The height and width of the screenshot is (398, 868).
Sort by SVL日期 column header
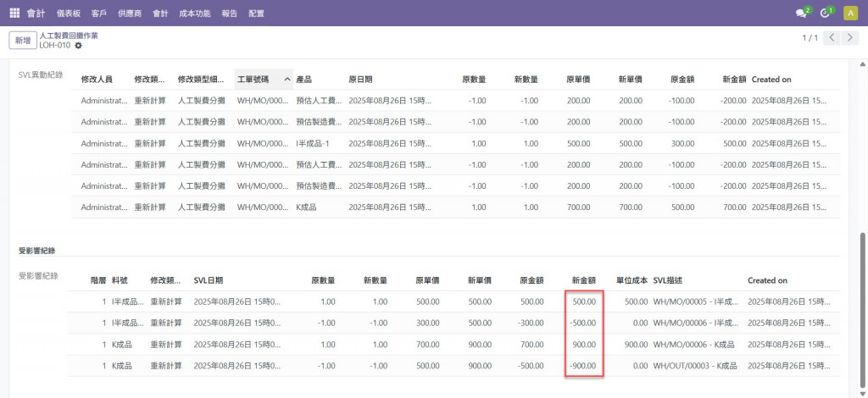point(209,280)
